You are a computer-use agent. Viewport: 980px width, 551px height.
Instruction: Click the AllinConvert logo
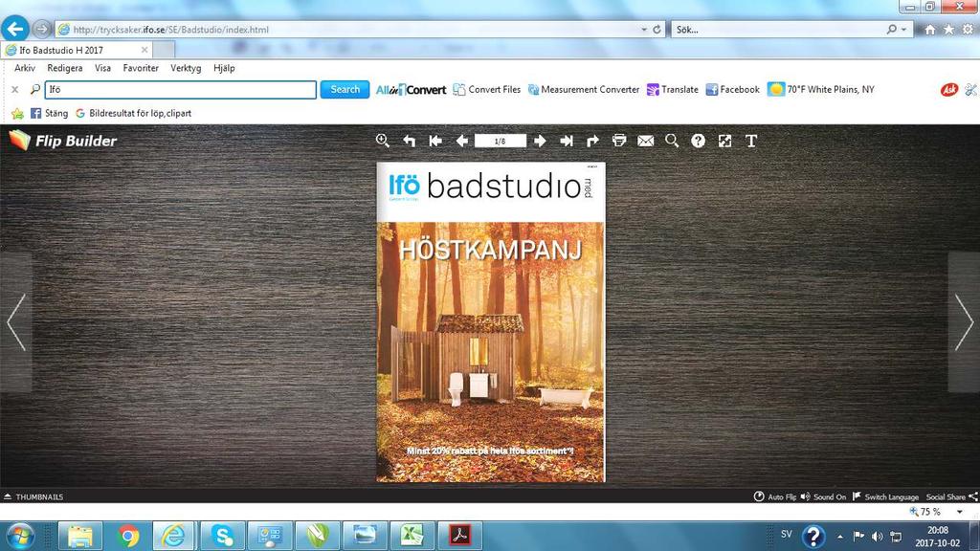(411, 90)
